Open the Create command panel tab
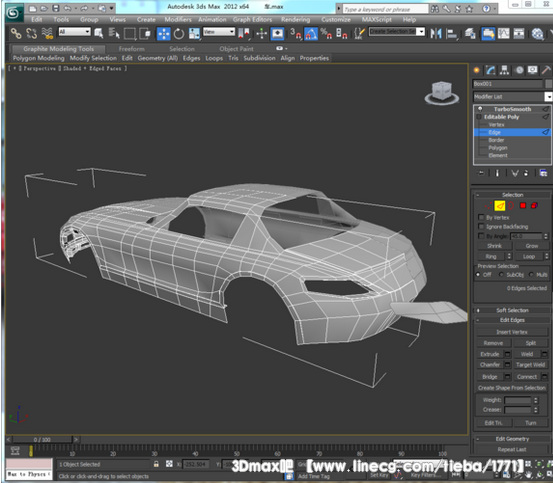The image size is (553, 483). tap(476, 70)
